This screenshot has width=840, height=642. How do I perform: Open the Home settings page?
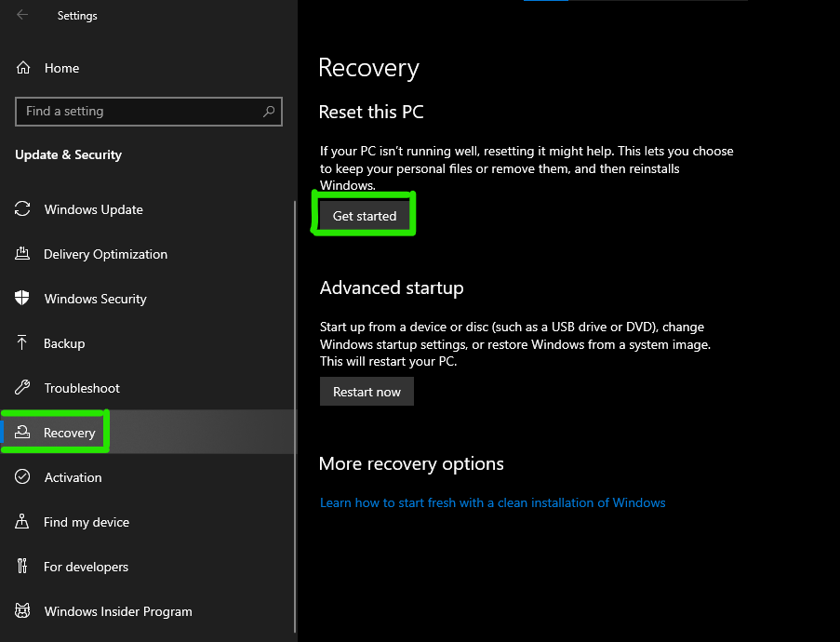click(149, 68)
